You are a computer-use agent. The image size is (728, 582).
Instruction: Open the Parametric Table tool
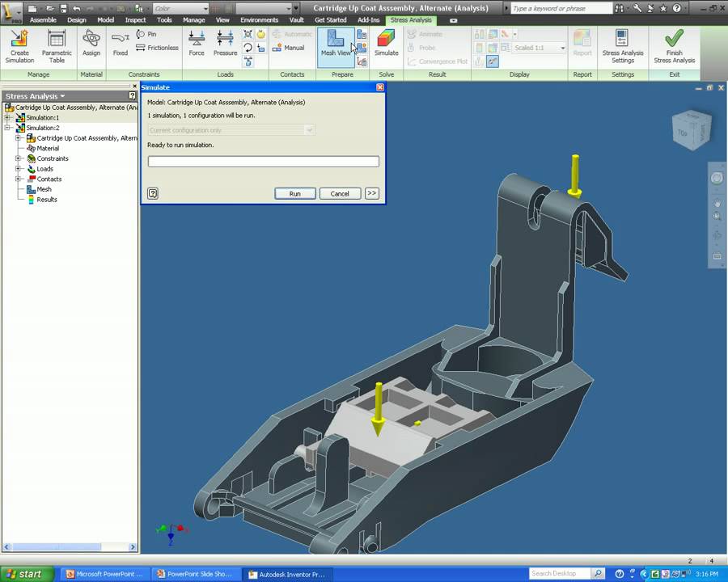pyautogui.click(x=57, y=46)
